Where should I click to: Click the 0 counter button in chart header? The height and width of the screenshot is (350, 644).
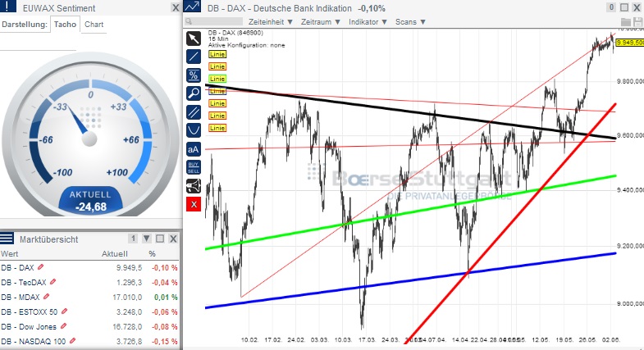point(611,7)
